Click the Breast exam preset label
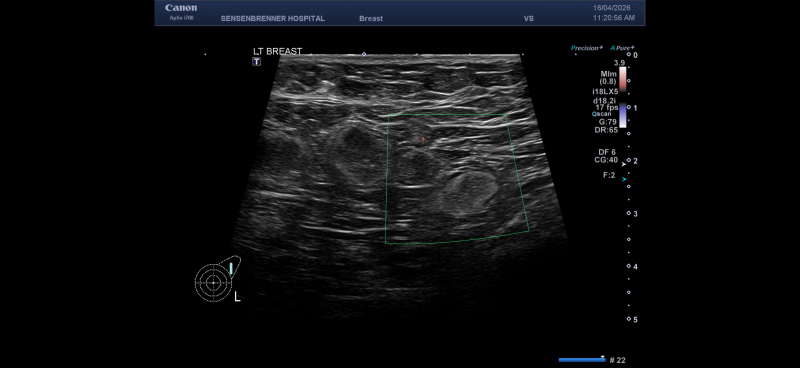The height and width of the screenshot is (368, 800). 371,18
